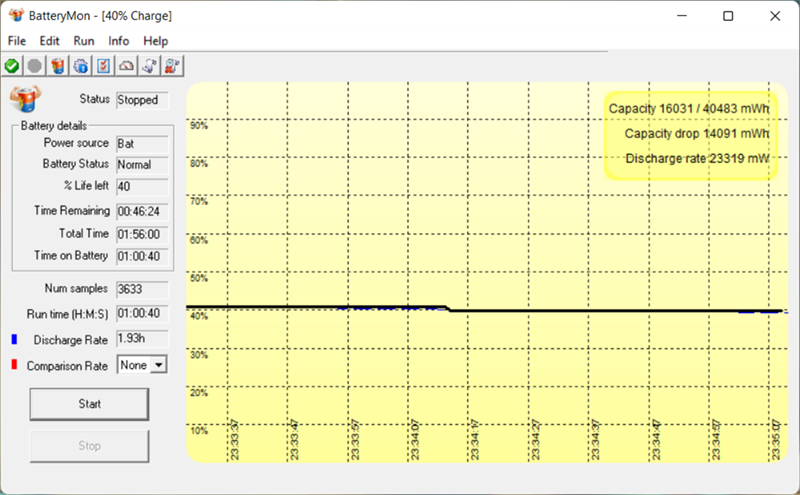Click the log scroll toolbar icon
The image size is (800, 495).
pos(149,66)
